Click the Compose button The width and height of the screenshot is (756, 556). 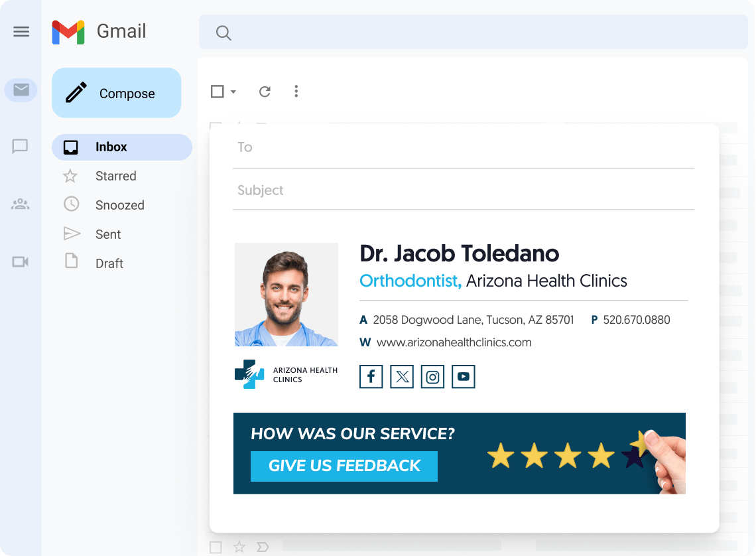click(117, 93)
